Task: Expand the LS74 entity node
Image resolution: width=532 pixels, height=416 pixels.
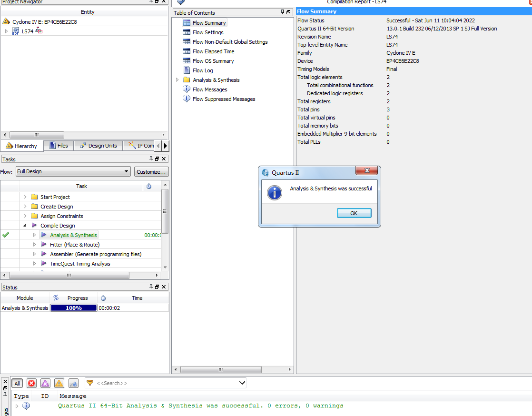Action: (x=6, y=31)
